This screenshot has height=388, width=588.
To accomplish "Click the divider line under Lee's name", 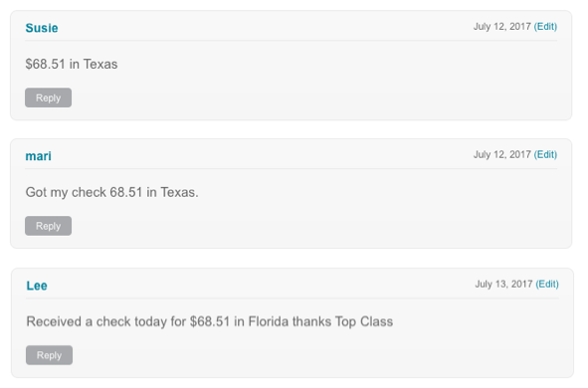I will tap(293, 298).
